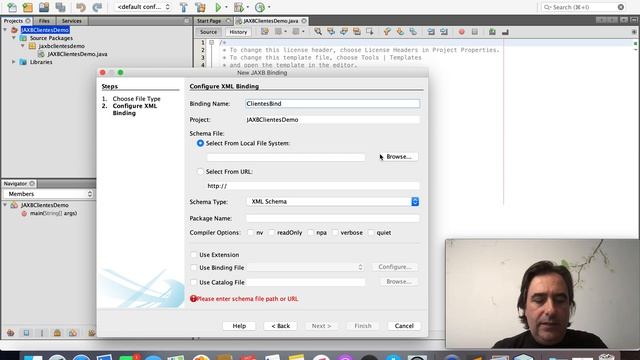
Task: Open the Navigator Members dropdown
Action: 48,194
